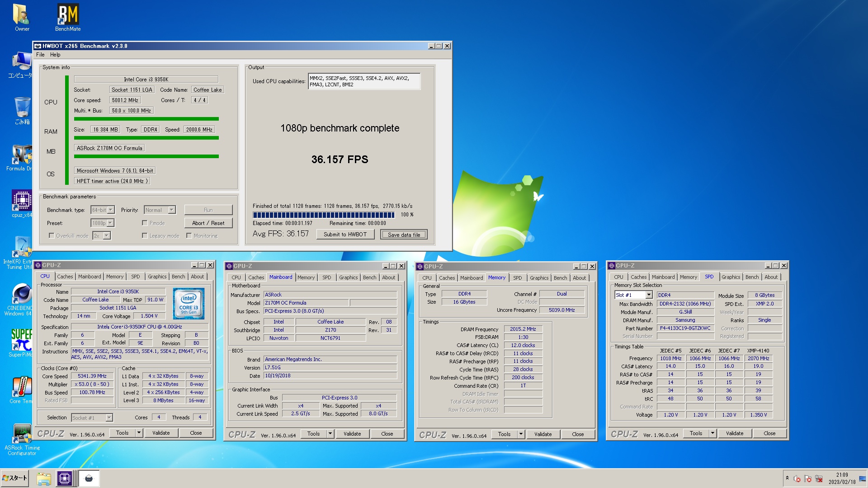Open the Help menu in HWBOT x265
The width and height of the screenshot is (868, 488).
tap(55, 55)
